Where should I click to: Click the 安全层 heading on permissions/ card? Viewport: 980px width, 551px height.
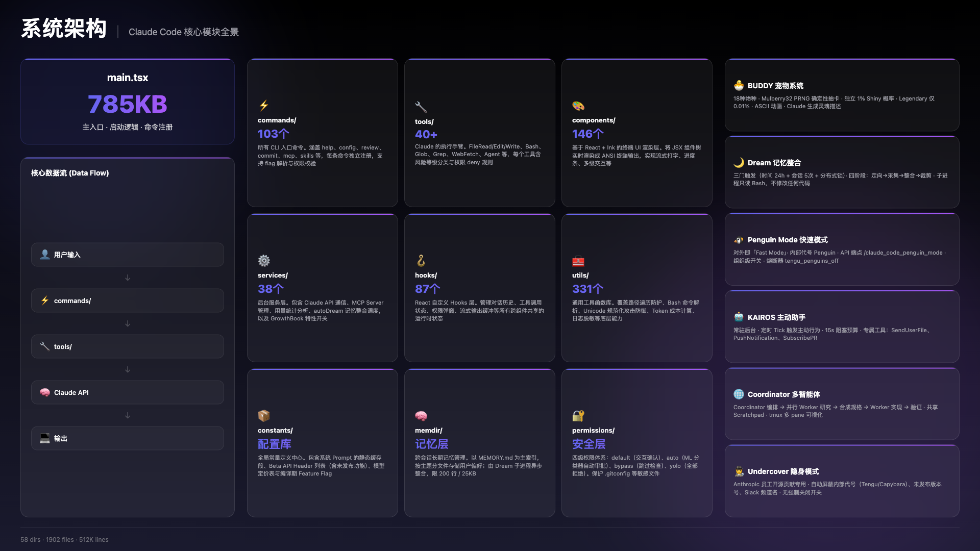589,444
